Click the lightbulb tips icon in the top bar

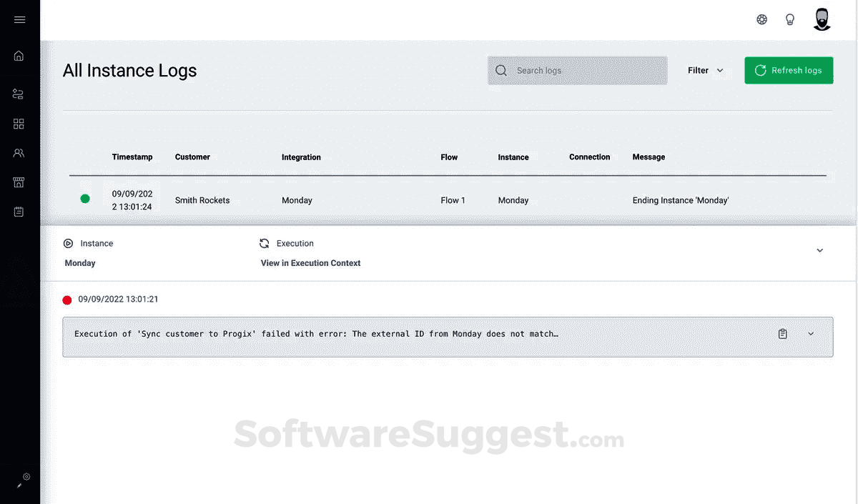(x=790, y=20)
